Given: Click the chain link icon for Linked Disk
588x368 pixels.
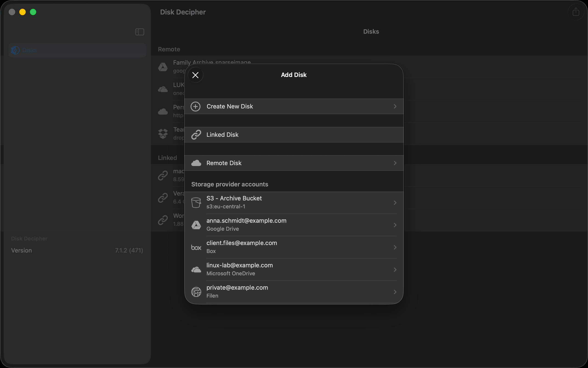Looking at the screenshot, I should click(196, 135).
